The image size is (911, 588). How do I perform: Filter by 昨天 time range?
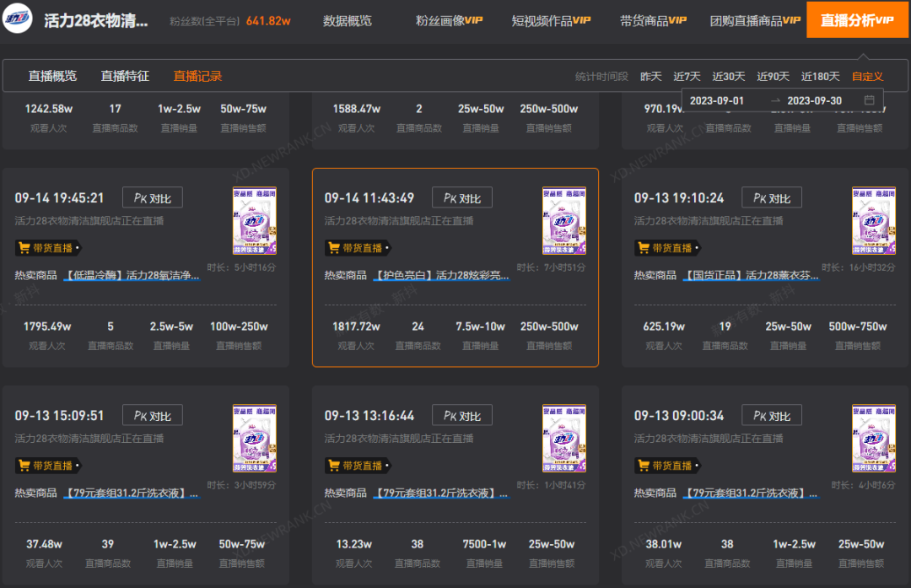click(x=650, y=77)
